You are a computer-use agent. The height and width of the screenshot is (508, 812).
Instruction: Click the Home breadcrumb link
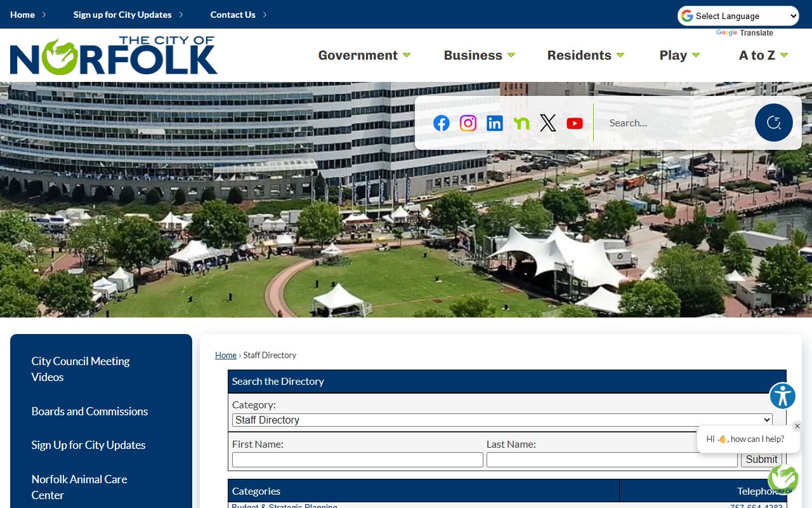point(226,355)
